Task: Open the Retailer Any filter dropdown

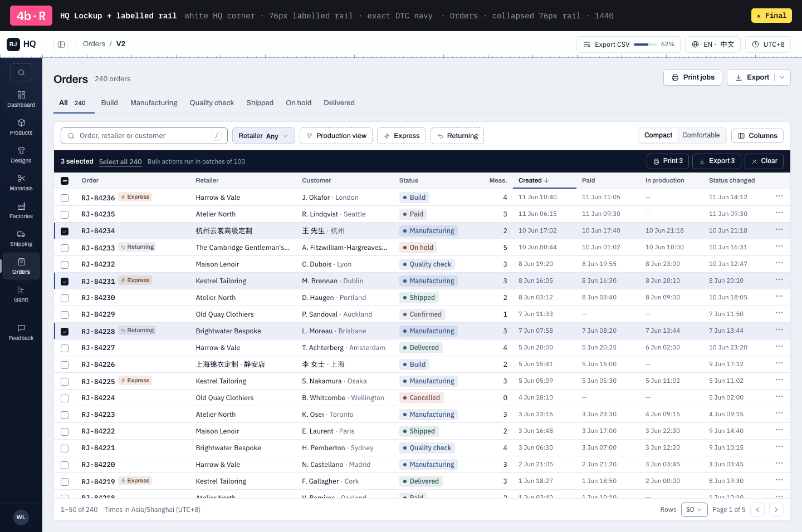Action: click(263, 136)
